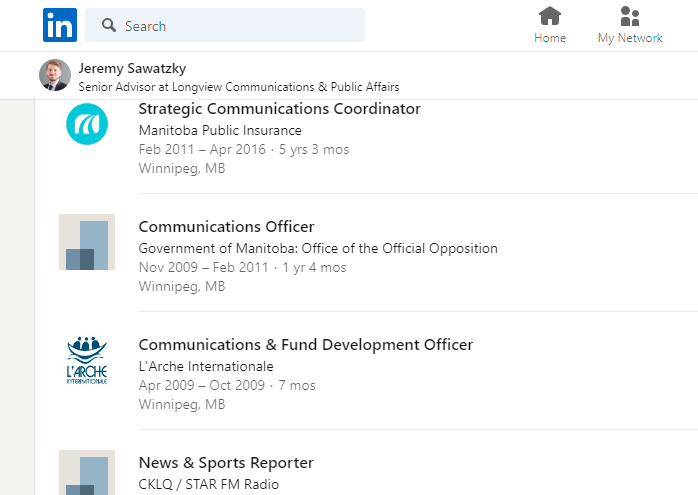Click Government of Manitoba: Office of Official Opposition
The width and height of the screenshot is (698, 495).
click(x=318, y=248)
